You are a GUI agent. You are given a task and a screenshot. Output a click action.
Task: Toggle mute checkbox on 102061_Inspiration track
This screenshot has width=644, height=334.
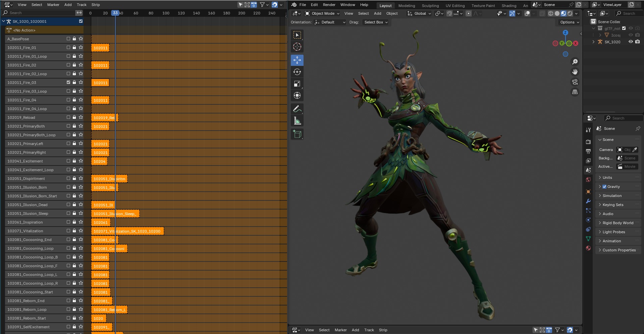68,222
